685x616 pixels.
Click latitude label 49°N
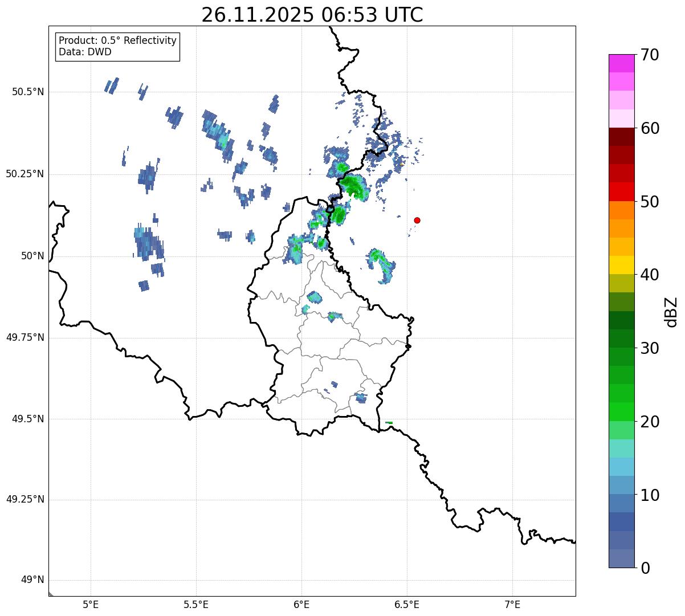[32, 580]
